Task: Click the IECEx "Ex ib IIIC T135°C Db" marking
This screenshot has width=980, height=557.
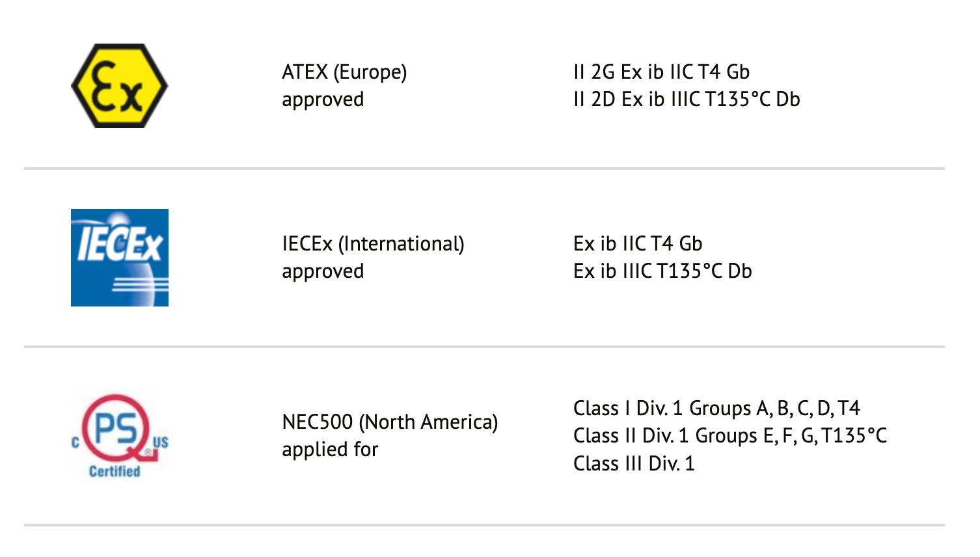Action: tap(662, 271)
